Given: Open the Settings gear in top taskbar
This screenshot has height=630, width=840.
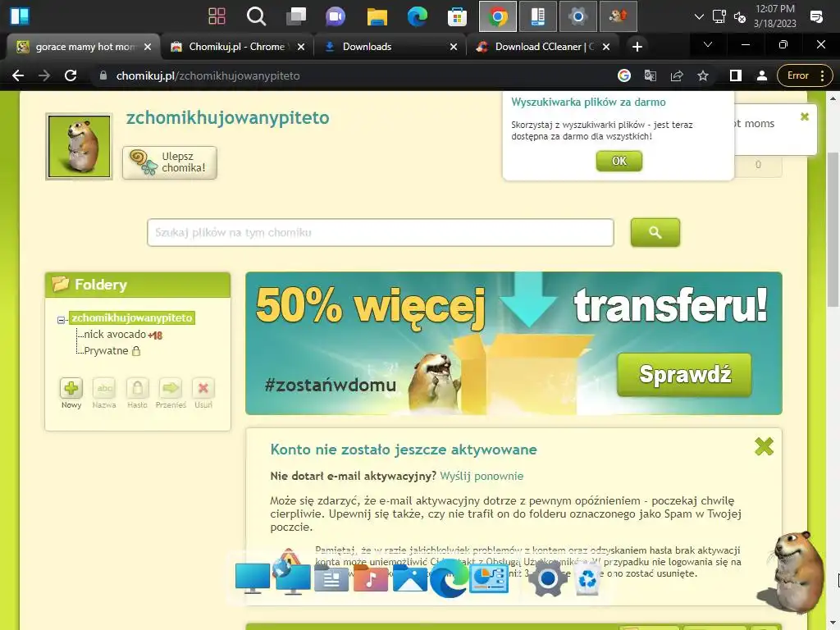Looking at the screenshot, I should (x=578, y=16).
